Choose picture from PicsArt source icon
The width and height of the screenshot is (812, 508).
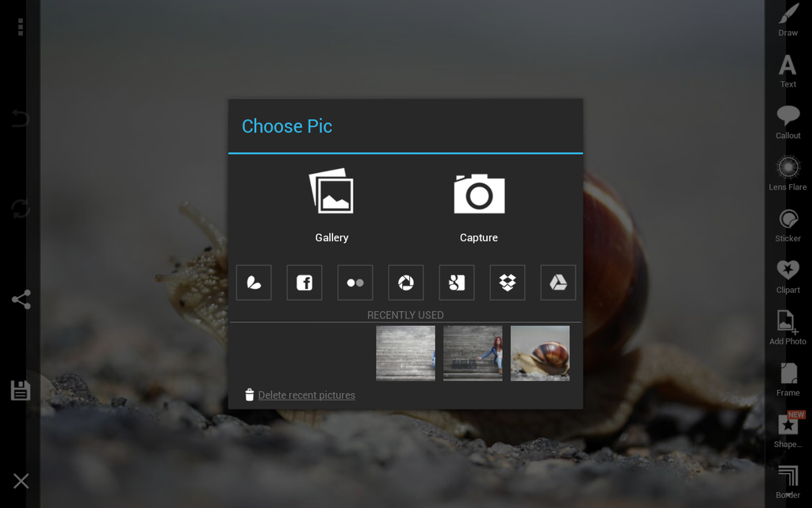pyautogui.click(x=254, y=283)
